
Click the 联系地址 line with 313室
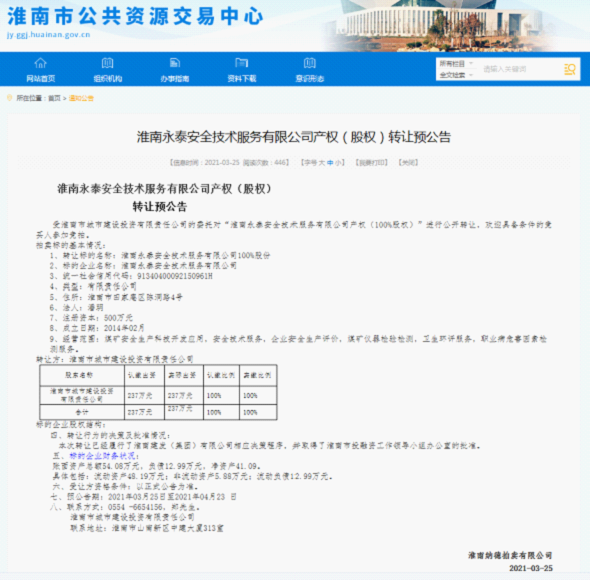click(147, 528)
